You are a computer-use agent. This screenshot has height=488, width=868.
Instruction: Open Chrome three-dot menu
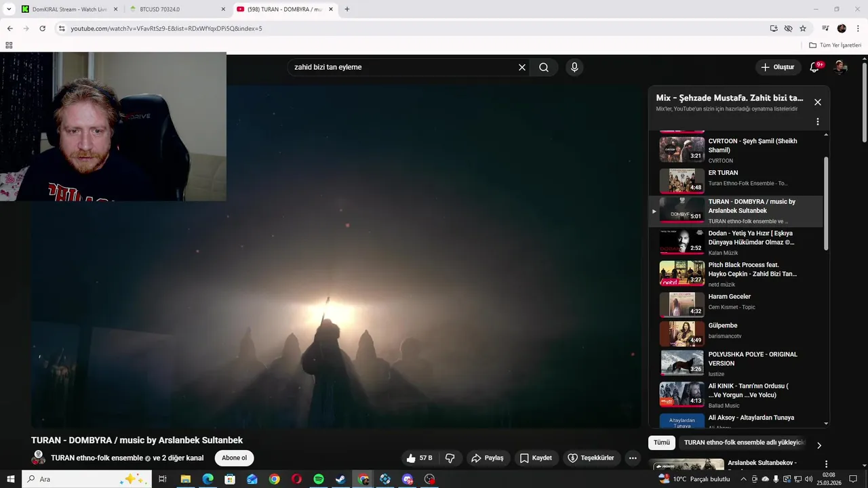(857, 28)
